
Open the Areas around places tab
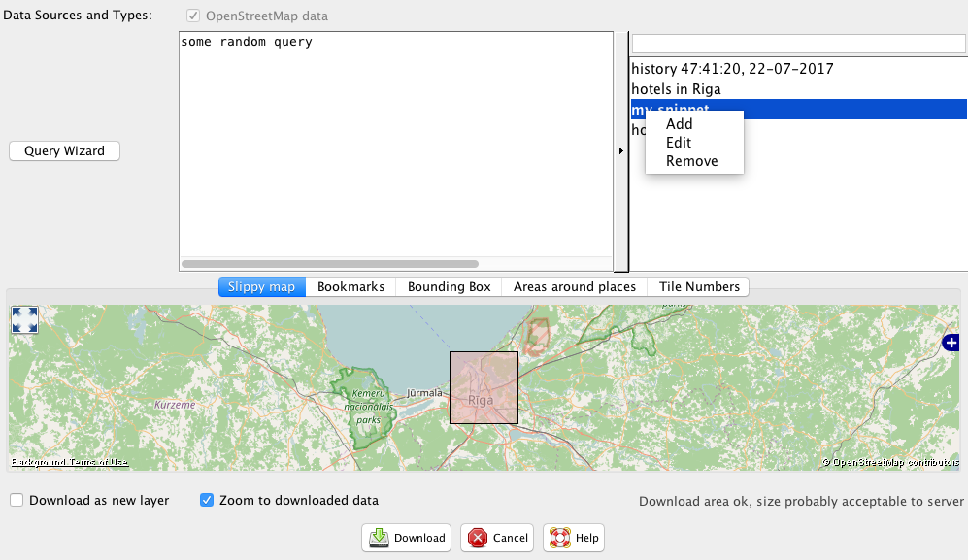(x=575, y=286)
